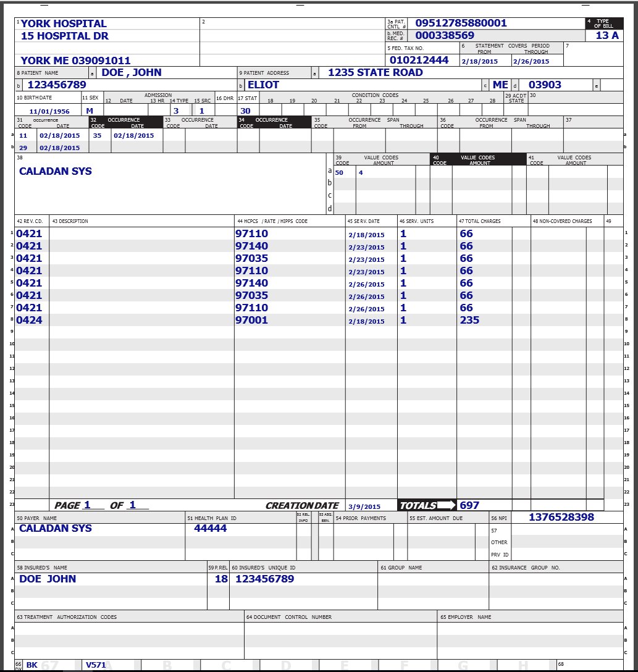Select the sex value M
The width and height of the screenshot is (638, 672).
[90, 111]
